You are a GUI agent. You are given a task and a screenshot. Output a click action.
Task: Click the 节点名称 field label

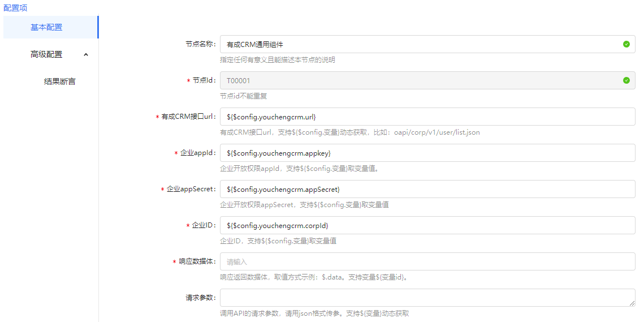[200, 44]
